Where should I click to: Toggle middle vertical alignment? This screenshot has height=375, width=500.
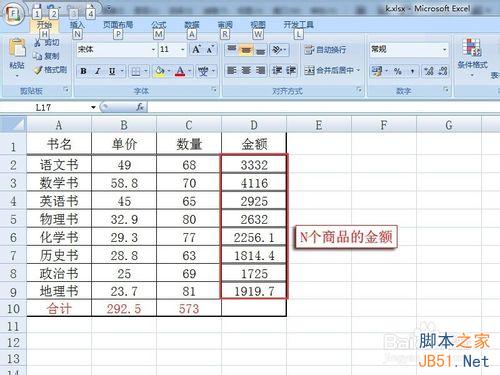click(246, 50)
